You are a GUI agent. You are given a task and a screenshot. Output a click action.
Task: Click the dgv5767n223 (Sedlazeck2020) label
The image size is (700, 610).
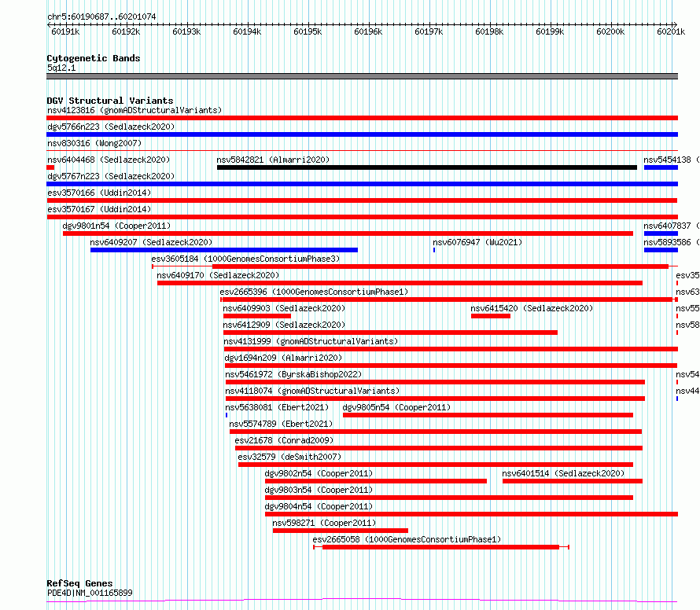(x=111, y=176)
